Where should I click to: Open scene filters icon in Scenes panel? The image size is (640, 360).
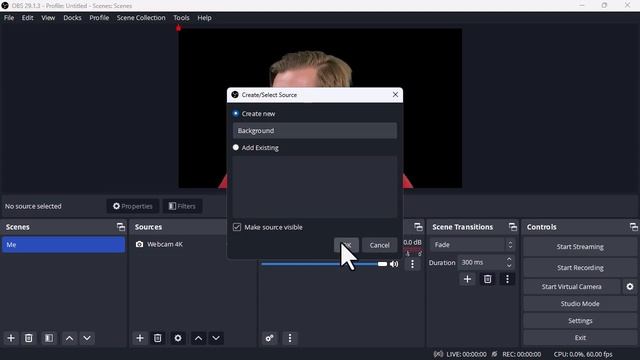click(49, 338)
